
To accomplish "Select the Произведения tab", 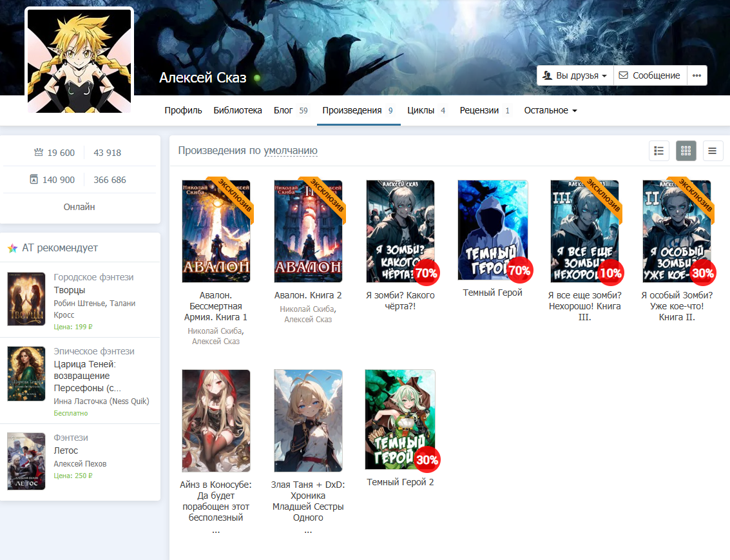I will click(x=358, y=110).
